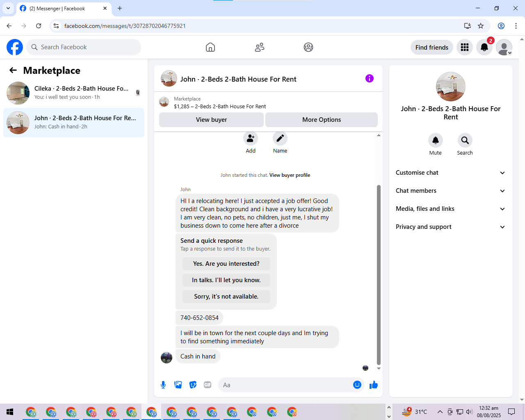
Task: Open the taskbar volume icon
Action: [x=470, y=412]
